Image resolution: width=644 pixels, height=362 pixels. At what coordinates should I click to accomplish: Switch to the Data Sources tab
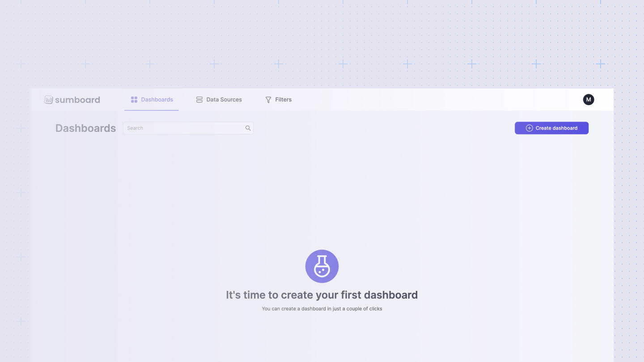click(219, 99)
